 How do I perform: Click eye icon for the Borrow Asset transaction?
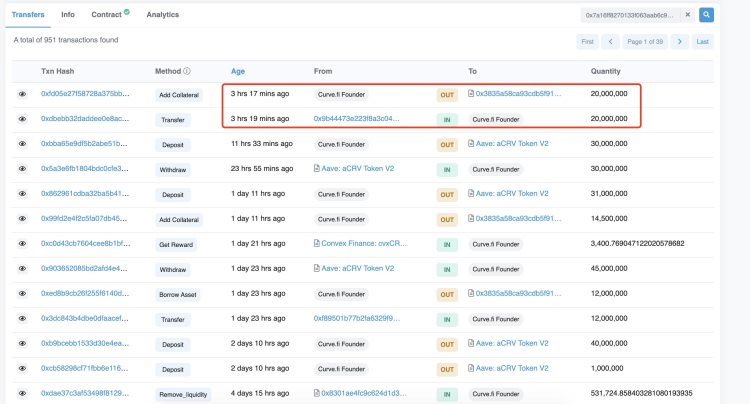(22, 293)
